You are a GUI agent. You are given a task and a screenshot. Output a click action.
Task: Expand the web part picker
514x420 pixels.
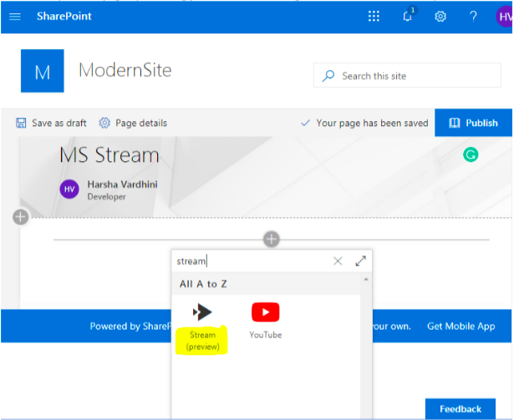(360, 261)
